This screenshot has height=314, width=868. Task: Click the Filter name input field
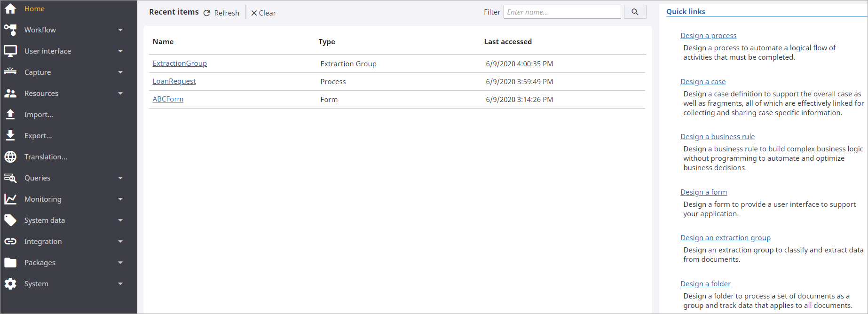tap(562, 12)
